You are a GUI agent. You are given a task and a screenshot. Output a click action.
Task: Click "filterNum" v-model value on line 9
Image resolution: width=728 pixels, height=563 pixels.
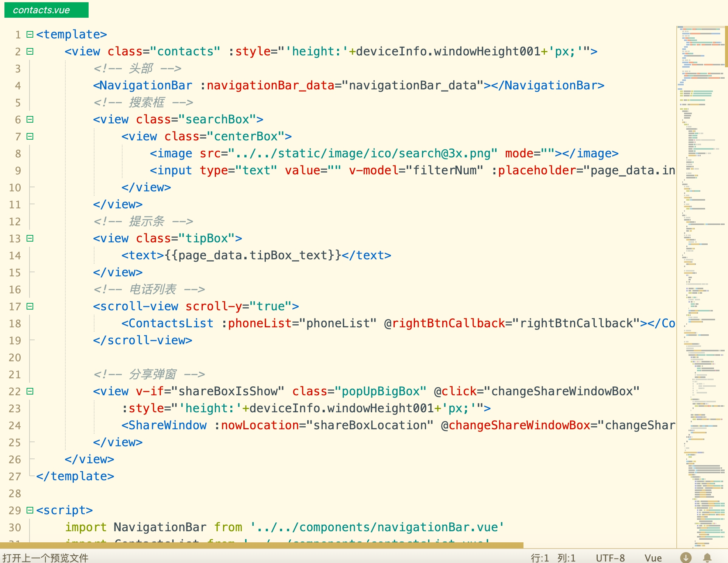[x=444, y=170]
